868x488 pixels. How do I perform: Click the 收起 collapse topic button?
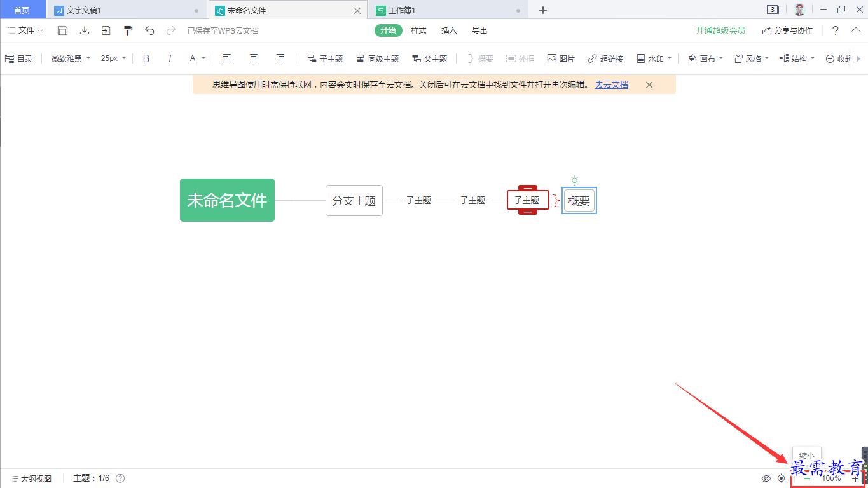tap(839, 58)
